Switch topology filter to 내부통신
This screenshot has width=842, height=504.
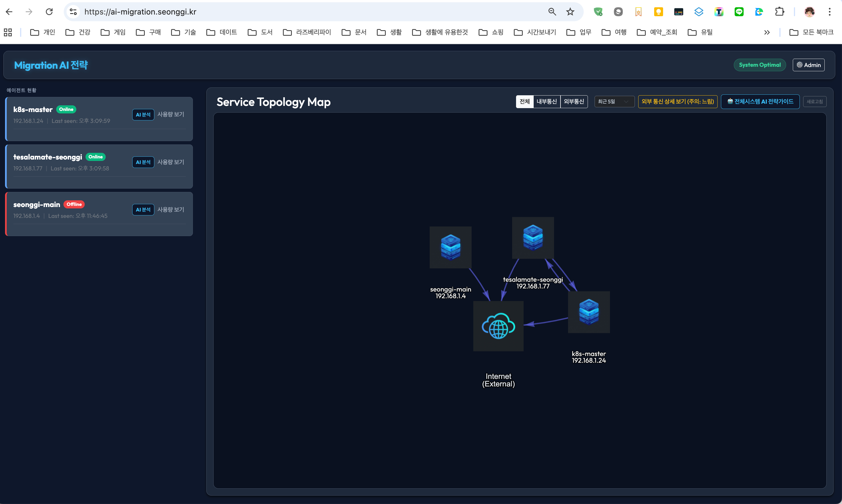click(x=547, y=101)
